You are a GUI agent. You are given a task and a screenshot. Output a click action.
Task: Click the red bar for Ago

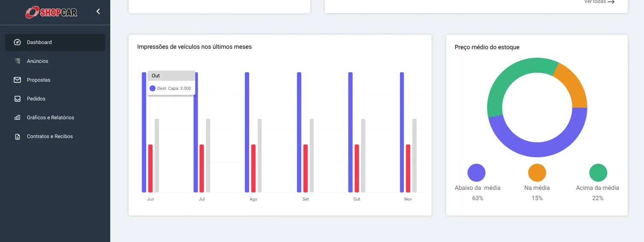click(253, 168)
